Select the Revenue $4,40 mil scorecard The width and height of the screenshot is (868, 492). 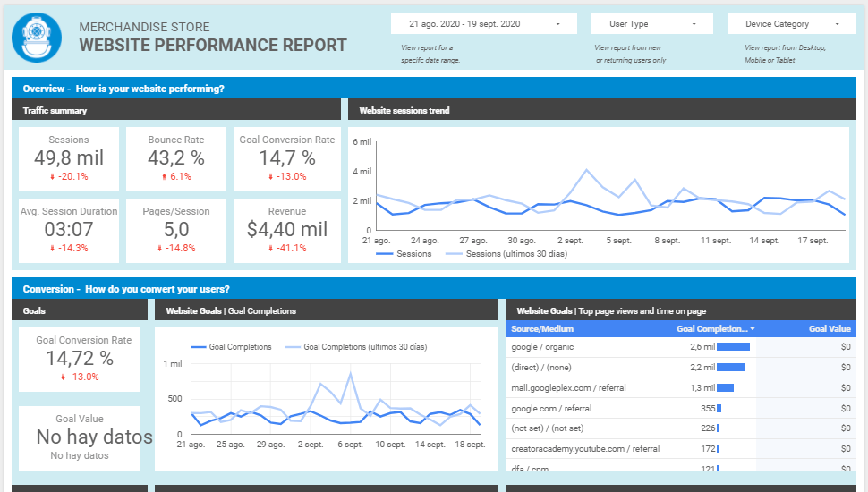pyautogui.click(x=286, y=231)
